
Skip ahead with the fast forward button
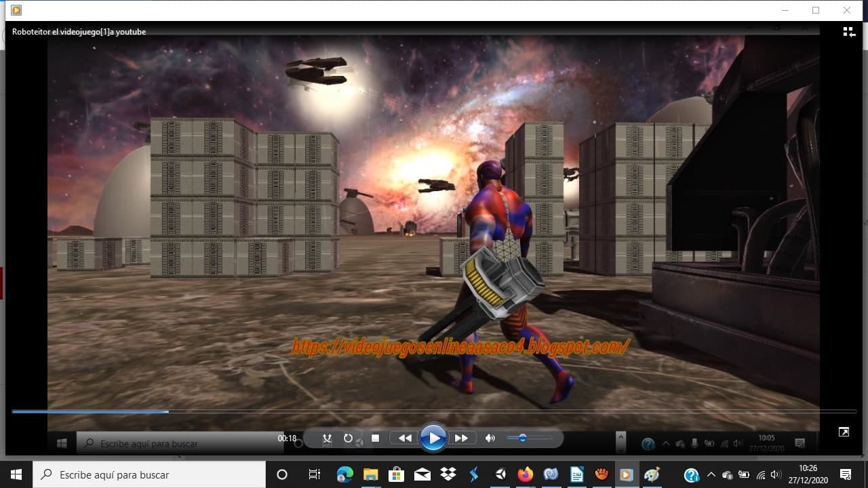tap(461, 439)
